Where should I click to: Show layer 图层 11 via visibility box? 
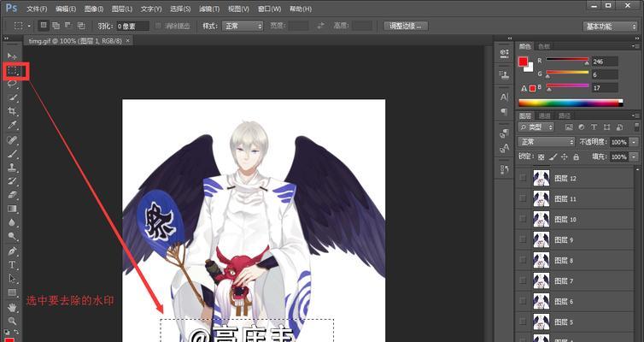click(523, 198)
